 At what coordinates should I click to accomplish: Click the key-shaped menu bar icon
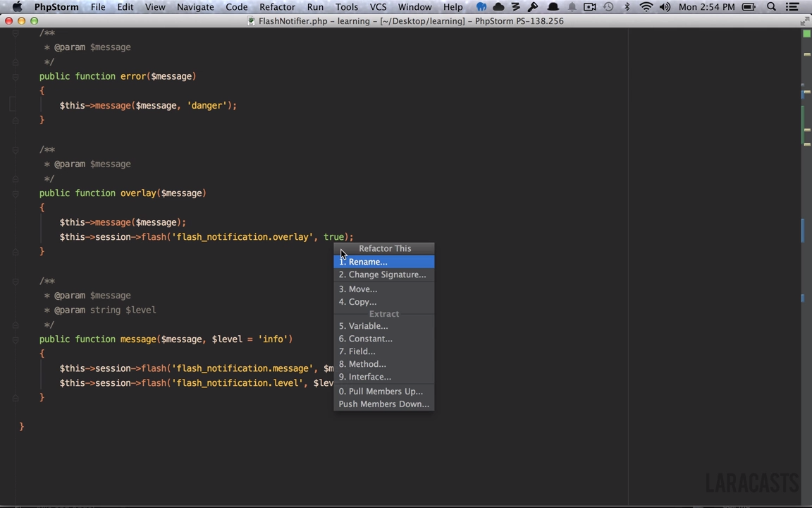tap(533, 7)
